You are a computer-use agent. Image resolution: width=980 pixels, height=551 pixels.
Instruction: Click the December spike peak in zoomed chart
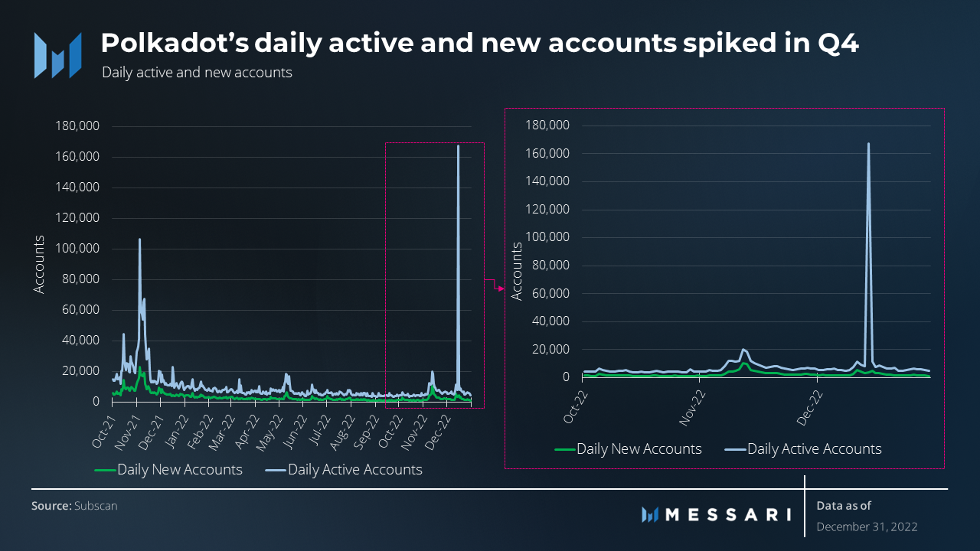tap(868, 144)
